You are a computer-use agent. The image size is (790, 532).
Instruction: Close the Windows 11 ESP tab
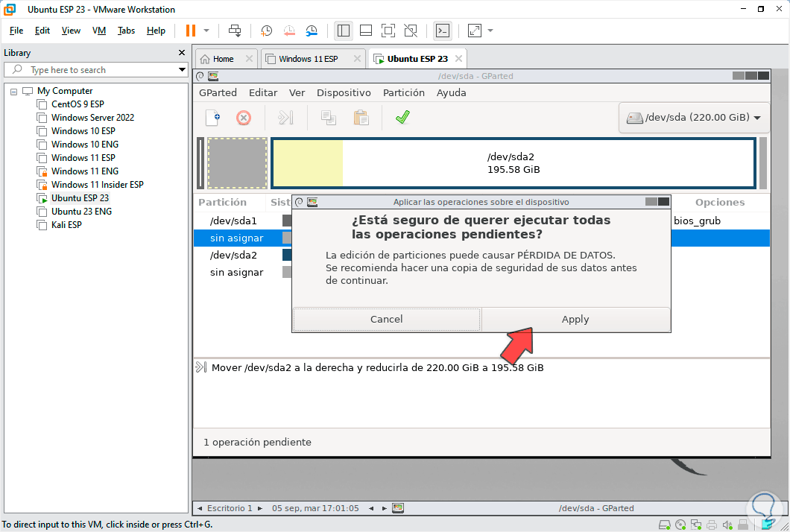[357, 59]
